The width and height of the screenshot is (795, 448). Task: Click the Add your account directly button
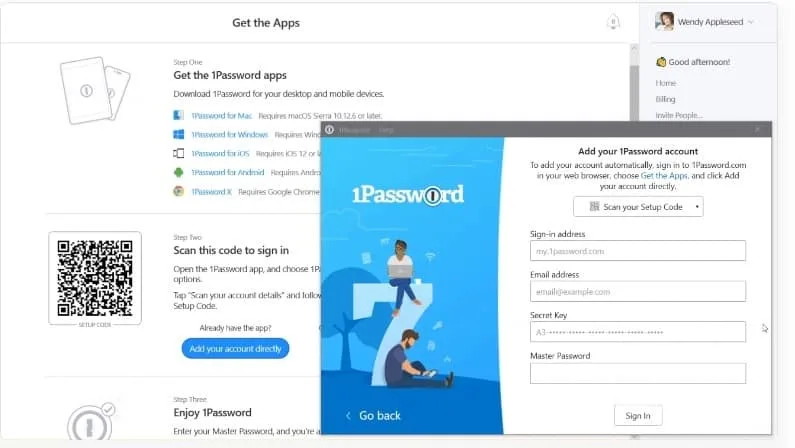point(235,349)
